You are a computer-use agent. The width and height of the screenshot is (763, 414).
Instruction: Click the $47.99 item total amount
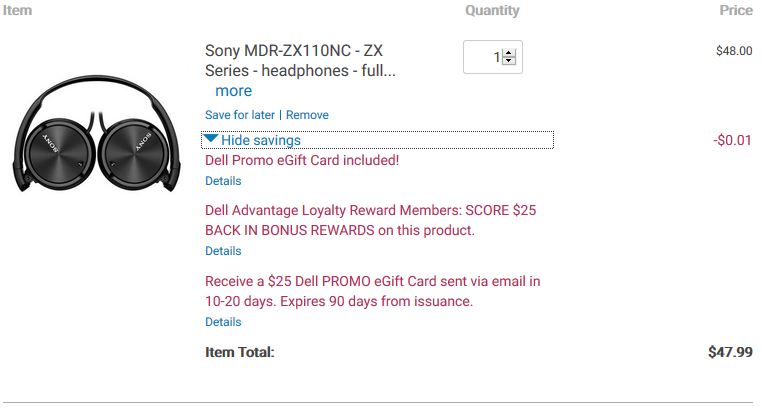(730, 352)
